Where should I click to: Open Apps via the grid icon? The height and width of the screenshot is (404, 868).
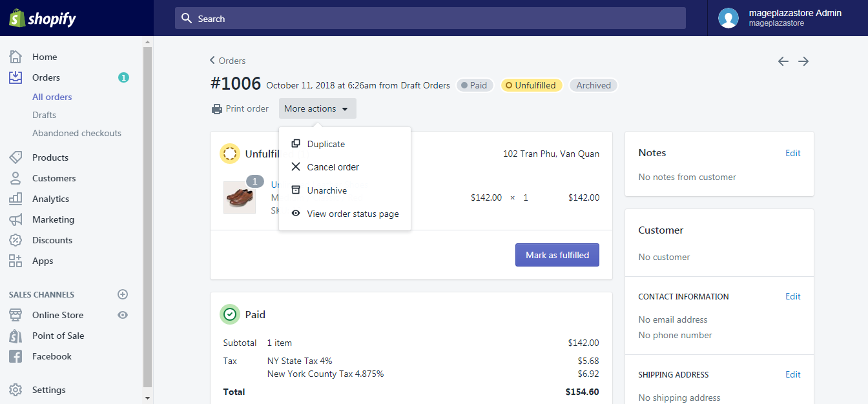click(x=15, y=261)
